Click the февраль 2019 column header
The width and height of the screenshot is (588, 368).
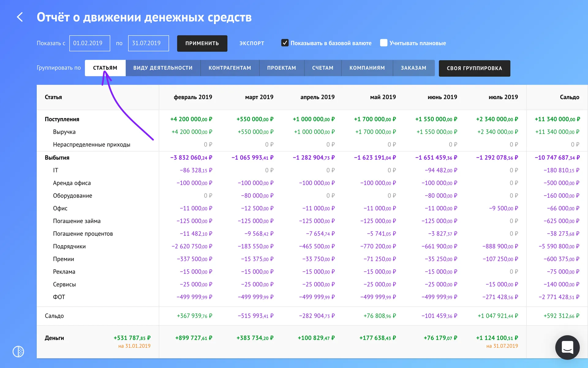[193, 97]
